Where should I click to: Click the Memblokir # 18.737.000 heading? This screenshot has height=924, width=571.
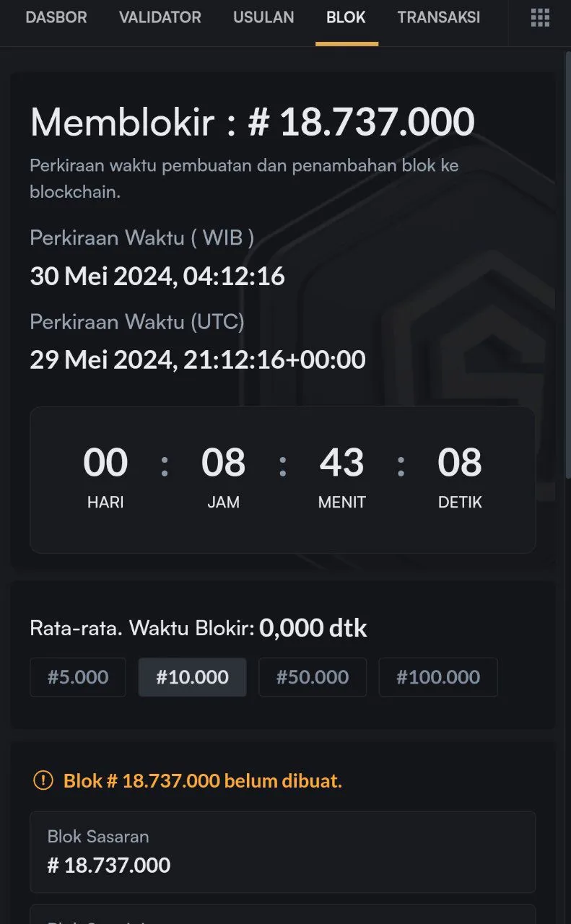(253, 122)
